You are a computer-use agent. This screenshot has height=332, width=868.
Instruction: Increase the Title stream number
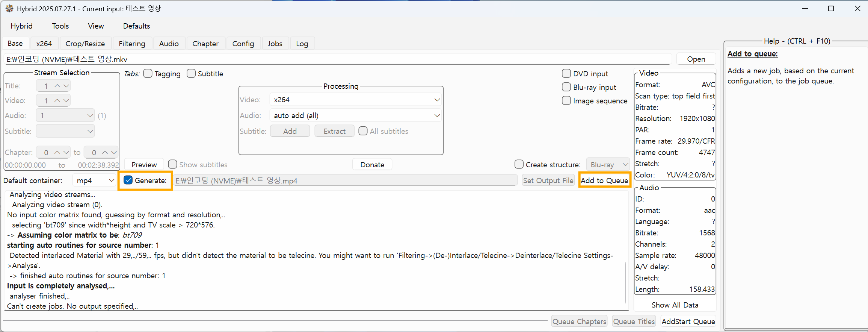pyautogui.click(x=57, y=86)
